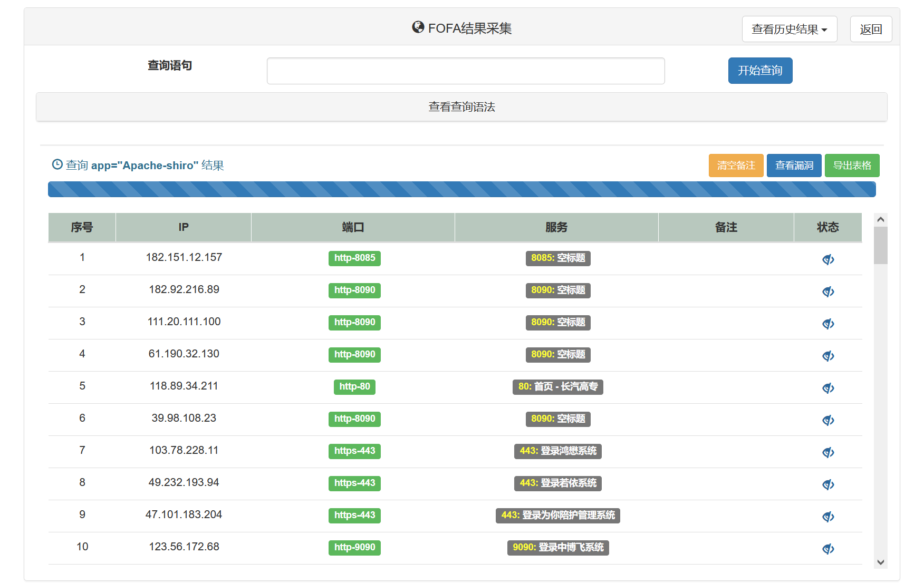924x583 pixels.
Task: Click the 80: 首页 - 长汽高专 service badge
Action: point(558,387)
